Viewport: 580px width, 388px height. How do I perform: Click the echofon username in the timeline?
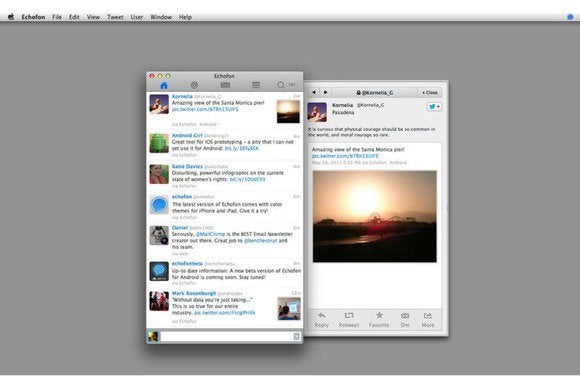tap(182, 197)
